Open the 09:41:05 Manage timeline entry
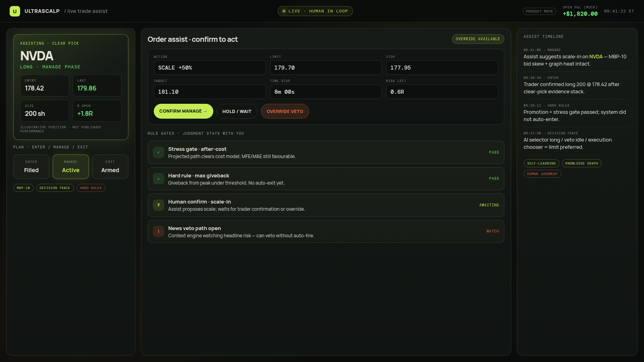 click(577, 58)
